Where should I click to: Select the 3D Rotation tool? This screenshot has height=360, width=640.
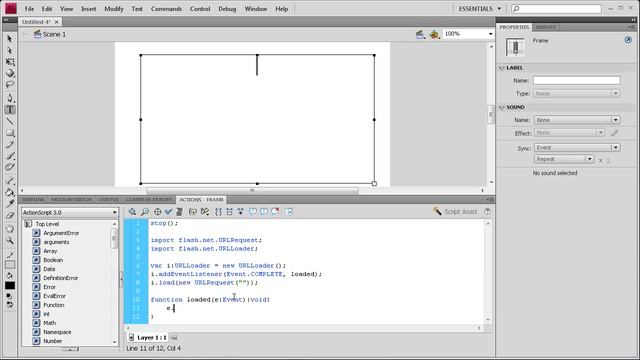[x=10, y=73]
